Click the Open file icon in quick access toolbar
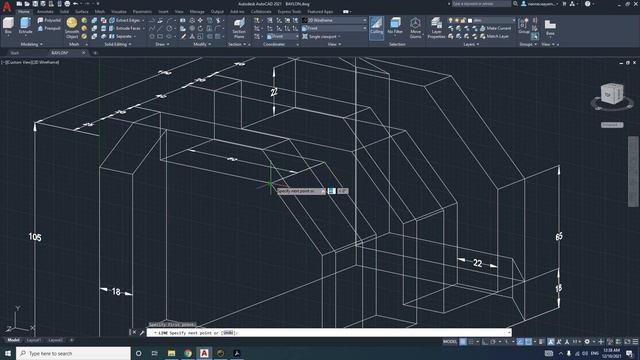The height and width of the screenshot is (360, 640). [x=27, y=4]
